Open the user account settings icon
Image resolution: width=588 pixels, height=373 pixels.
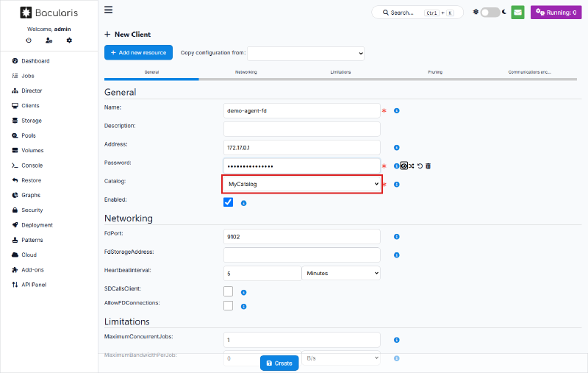click(x=49, y=40)
